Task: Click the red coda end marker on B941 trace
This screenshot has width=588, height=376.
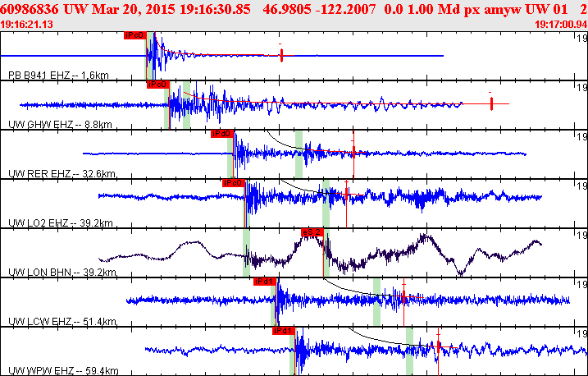Action: [x=281, y=55]
